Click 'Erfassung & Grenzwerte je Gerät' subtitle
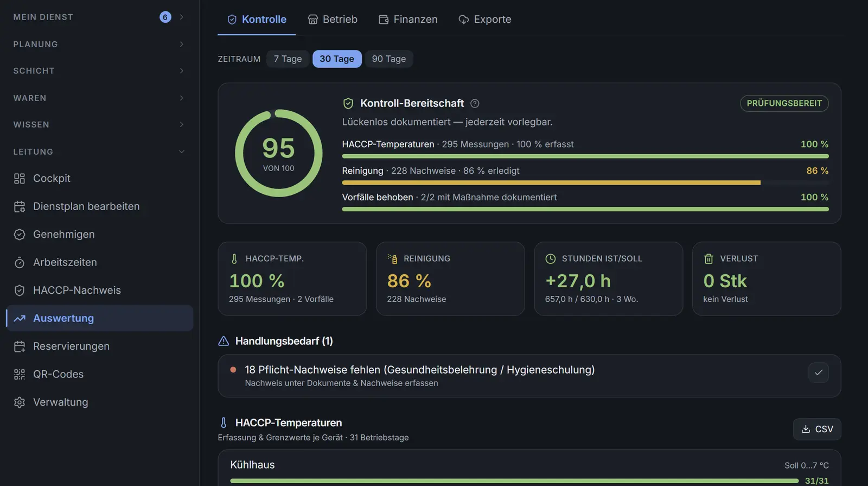This screenshot has height=486, width=868. (280, 438)
